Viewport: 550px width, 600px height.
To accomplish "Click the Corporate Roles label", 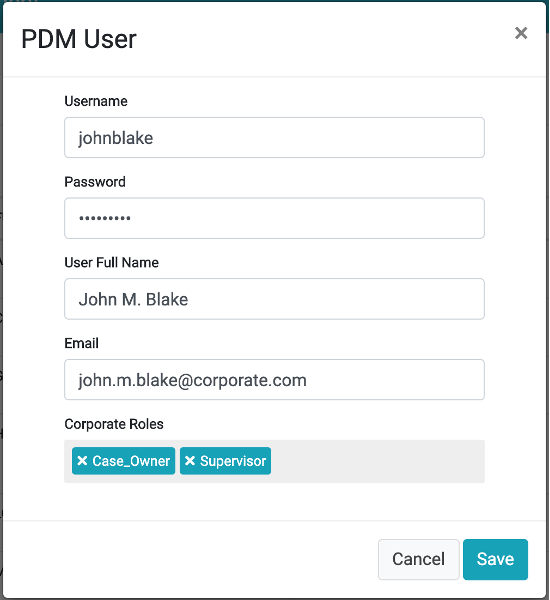I will pyautogui.click(x=114, y=424).
